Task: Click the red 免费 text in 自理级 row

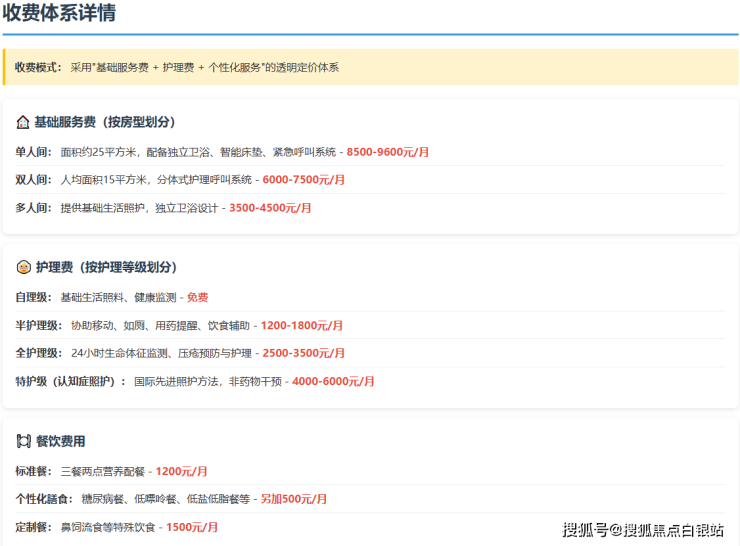Action: [197, 297]
